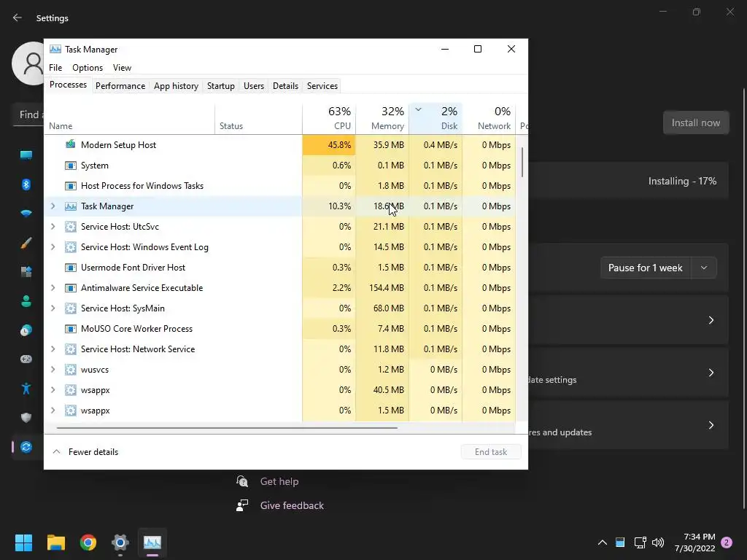Viewport: 747px width, 560px height.
Task: Sort processes by Network column
Action: 489,118
